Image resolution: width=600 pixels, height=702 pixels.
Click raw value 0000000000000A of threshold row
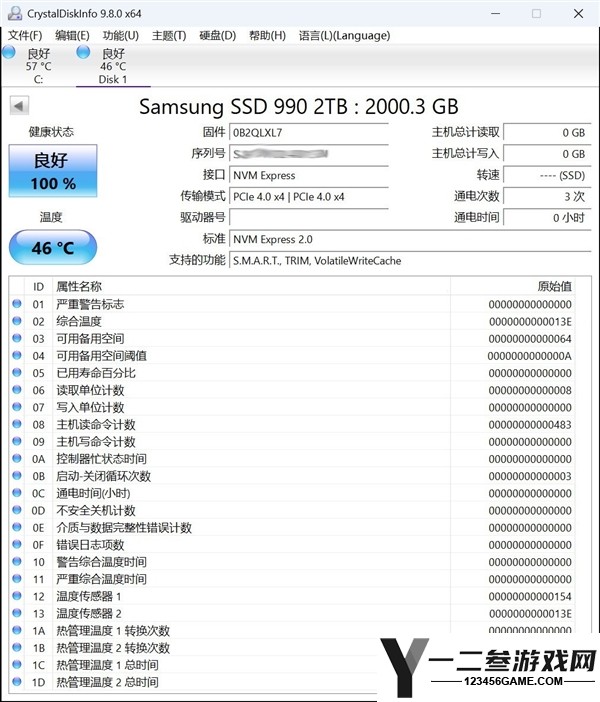pos(530,356)
